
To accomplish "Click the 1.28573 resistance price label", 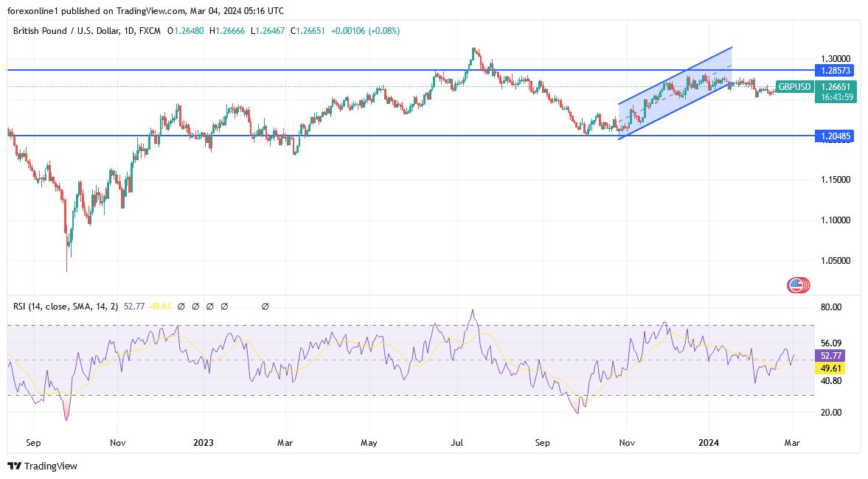I will pyautogui.click(x=836, y=71).
